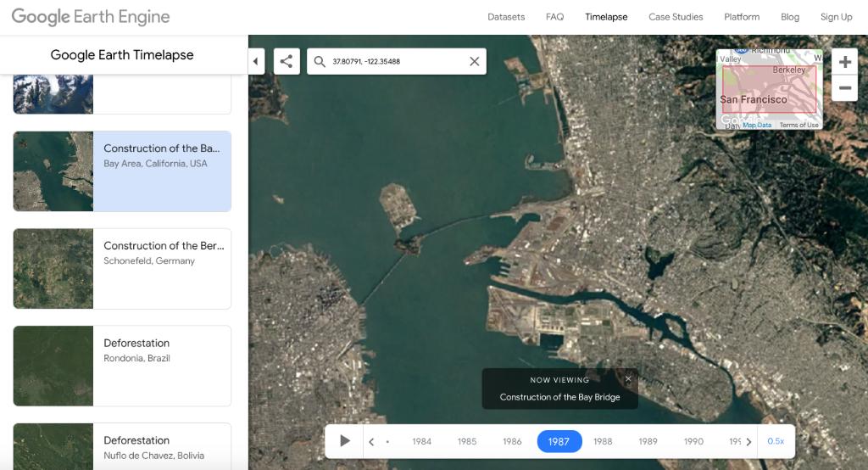Screen dimensions: 868x470
Task: Dismiss the Now Viewing popup
Action: click(628, 379)
